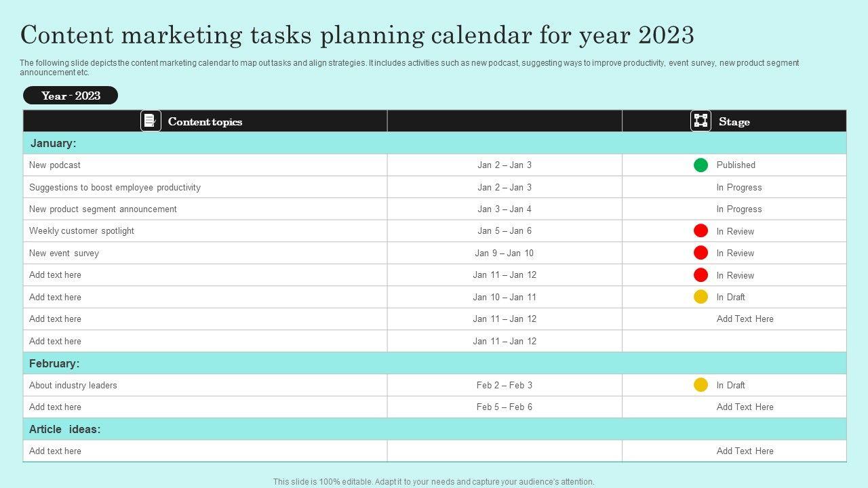868x488 pixels.
Task: Click red dot in Jan 11 – Jan 12 row
Action: 701,275
